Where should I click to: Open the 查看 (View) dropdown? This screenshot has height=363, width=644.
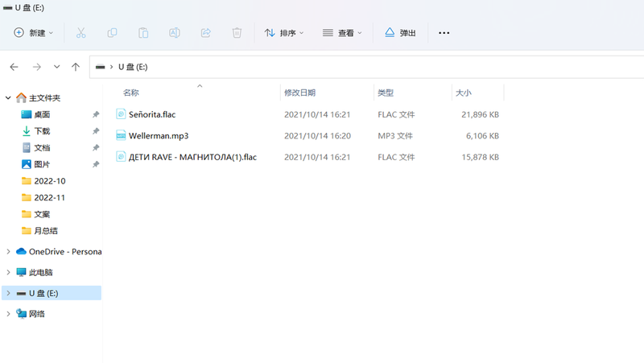point(342,33)
